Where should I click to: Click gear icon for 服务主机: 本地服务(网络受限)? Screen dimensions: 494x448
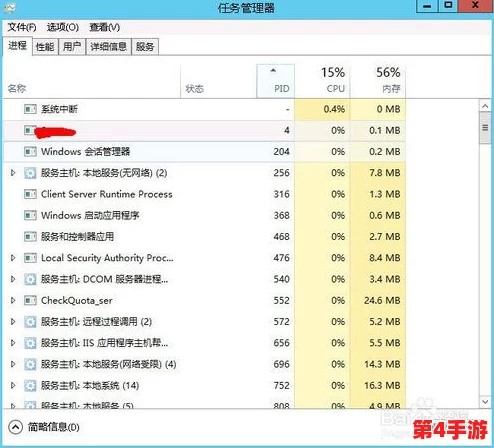[x=30, y=364]
